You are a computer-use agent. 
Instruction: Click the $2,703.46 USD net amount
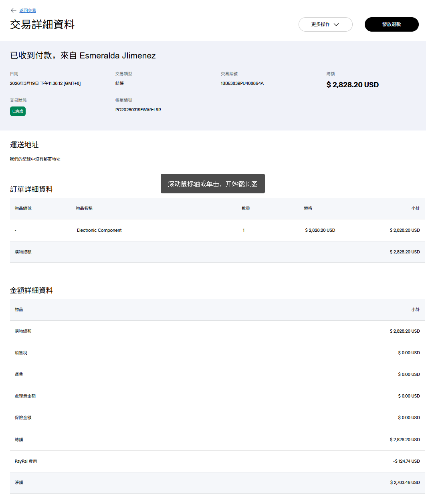tap(405, 483)
